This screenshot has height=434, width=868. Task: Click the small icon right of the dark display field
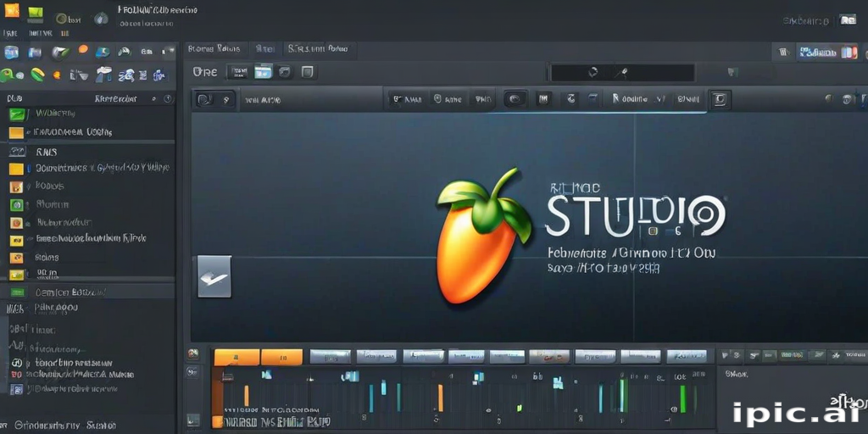(x=732, y=71)
